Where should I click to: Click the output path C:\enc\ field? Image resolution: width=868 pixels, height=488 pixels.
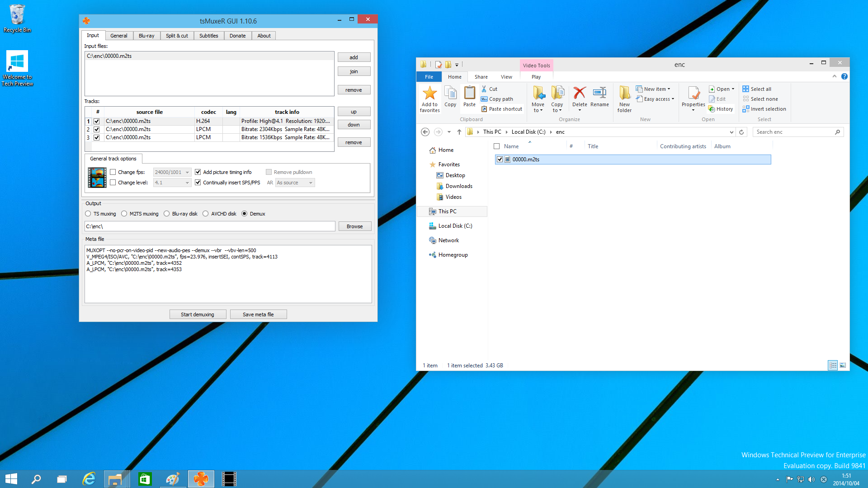(210, 226)
